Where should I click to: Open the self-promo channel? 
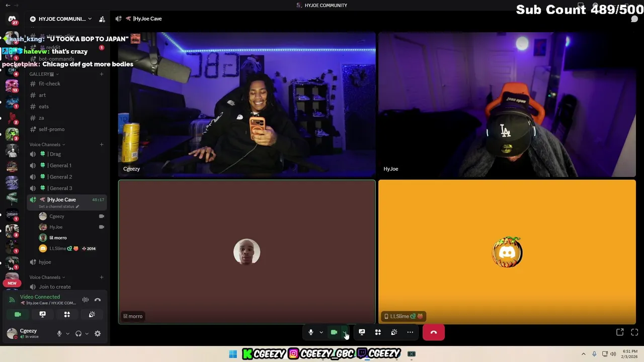[66, 129]
